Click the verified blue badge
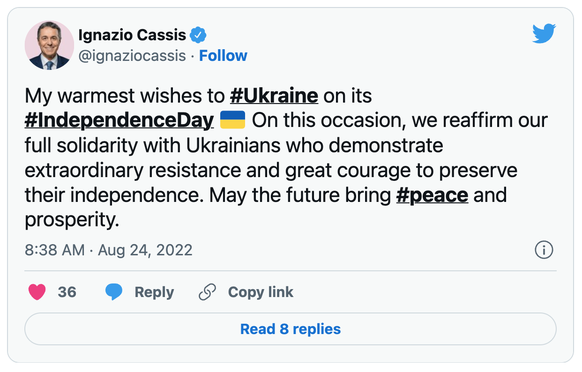The image size is (582, 372). tap(198, 35)
